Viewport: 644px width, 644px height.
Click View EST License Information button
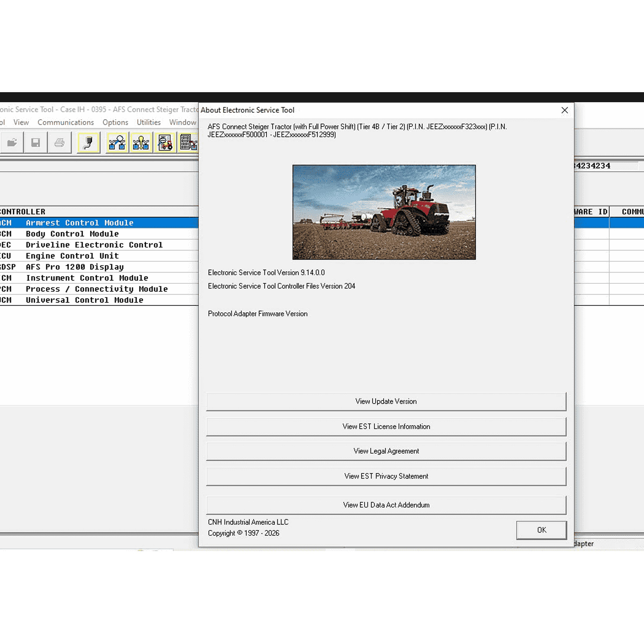[x=386, y=426]
